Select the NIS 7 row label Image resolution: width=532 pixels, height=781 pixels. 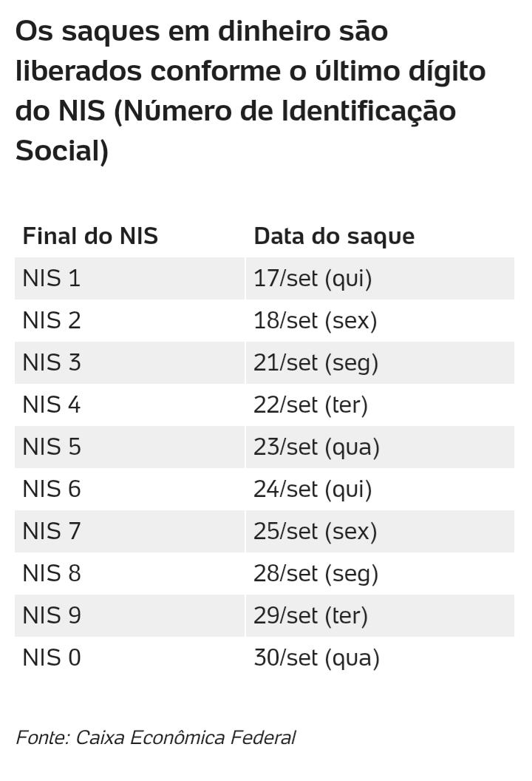point(51,532)
